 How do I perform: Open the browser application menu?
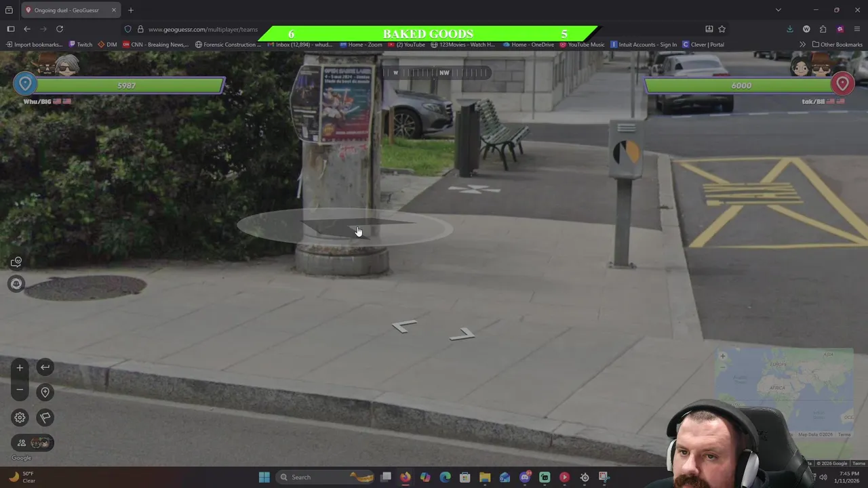(x=857, y=29)
